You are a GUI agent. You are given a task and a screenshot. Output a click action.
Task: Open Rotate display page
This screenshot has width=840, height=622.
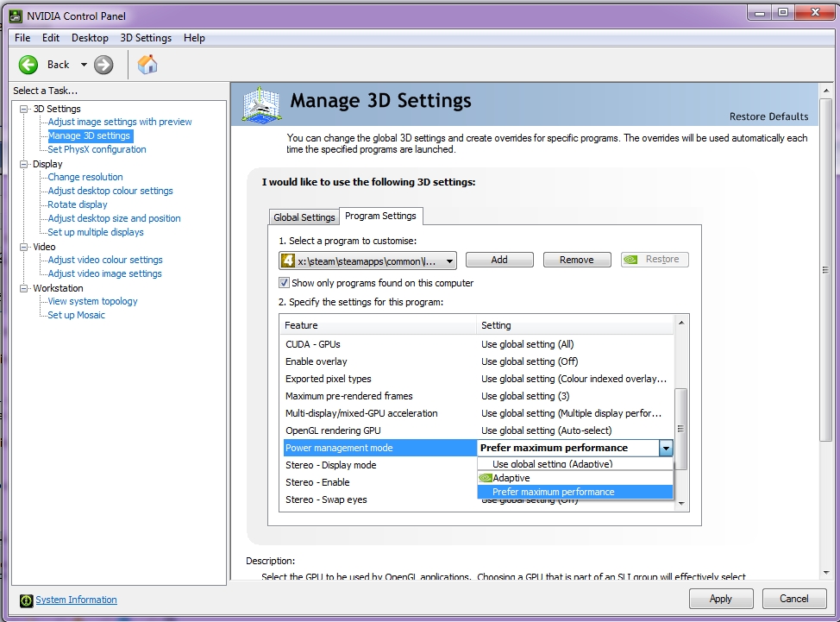(x=78, y=204)
